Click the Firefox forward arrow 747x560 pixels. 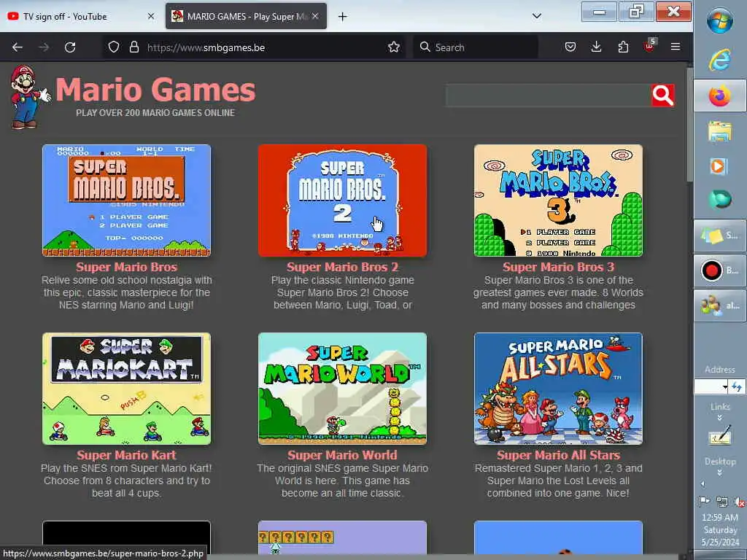[x=44, y=47]
